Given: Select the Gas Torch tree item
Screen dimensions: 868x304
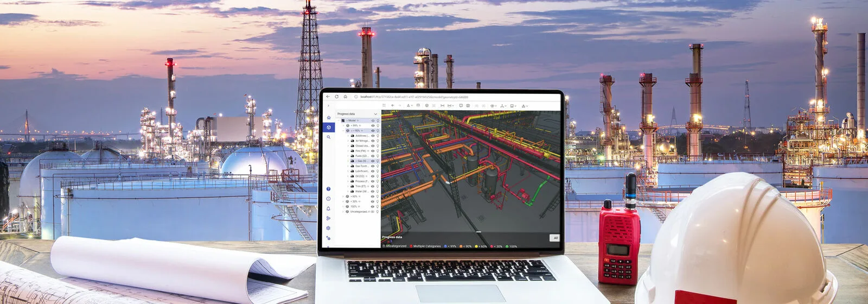Looking at the screenshot, I should [x=362, y=166].
